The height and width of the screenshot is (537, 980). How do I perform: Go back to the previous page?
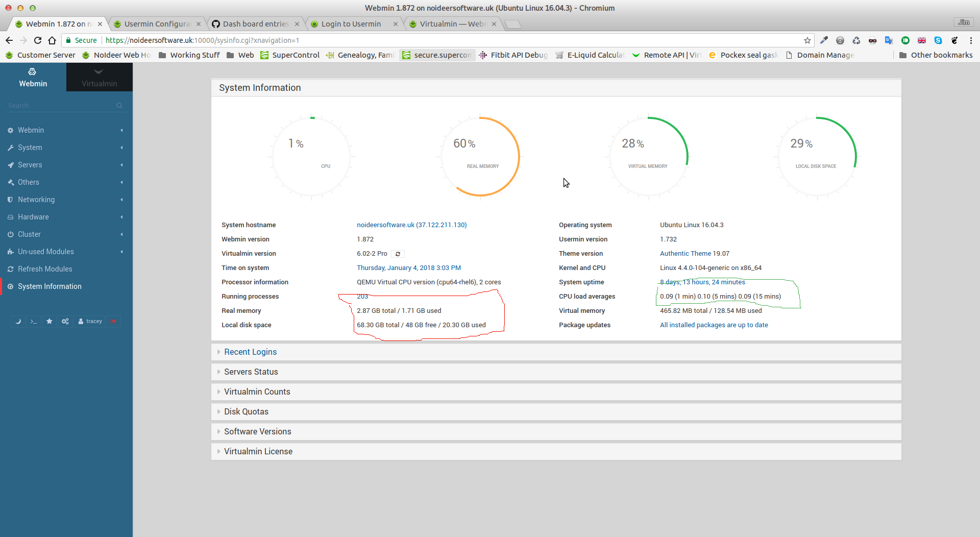[9, 40]
